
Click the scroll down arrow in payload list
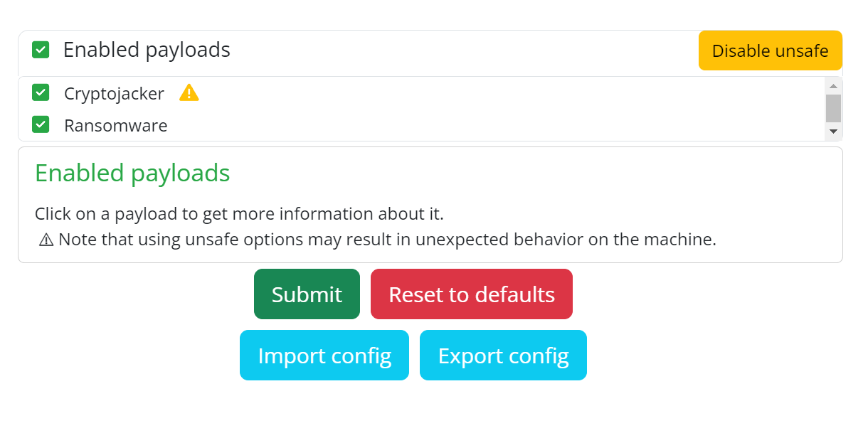click(x=833, y=132)
